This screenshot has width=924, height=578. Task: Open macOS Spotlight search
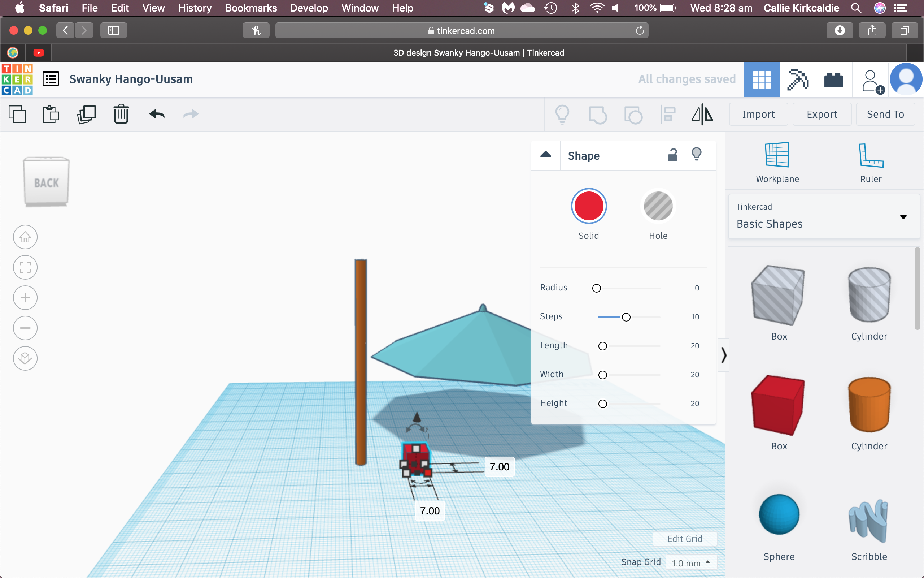coord(856,8)
